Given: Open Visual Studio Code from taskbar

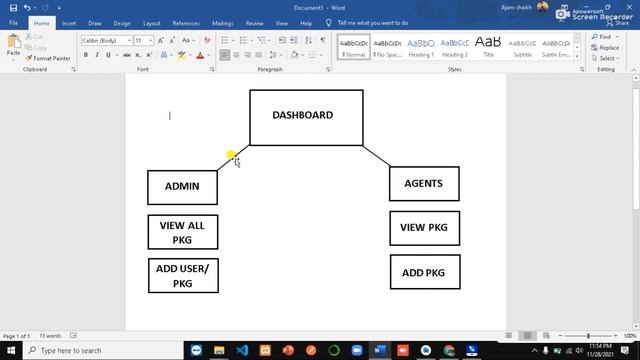Looking at the screenshot, I should (242, 350).
